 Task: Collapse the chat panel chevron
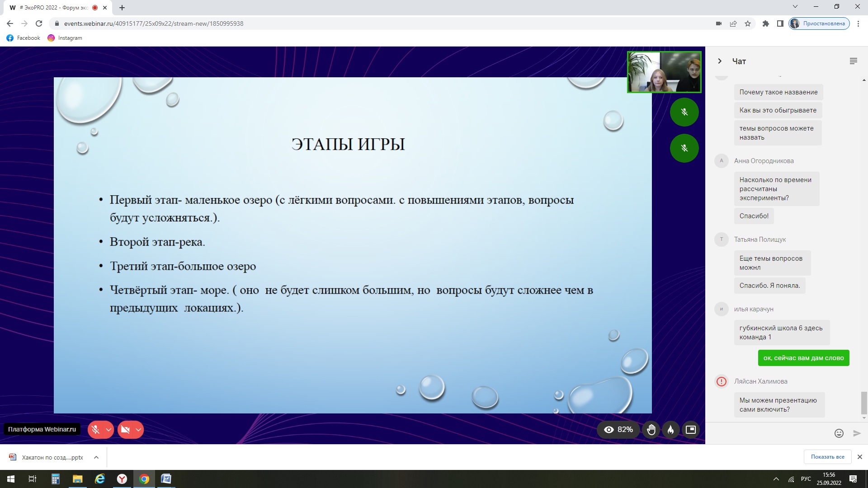720,61
